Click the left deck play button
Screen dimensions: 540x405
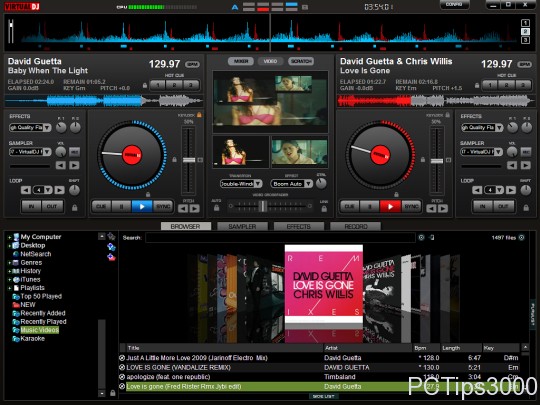[x=142, y=207]
